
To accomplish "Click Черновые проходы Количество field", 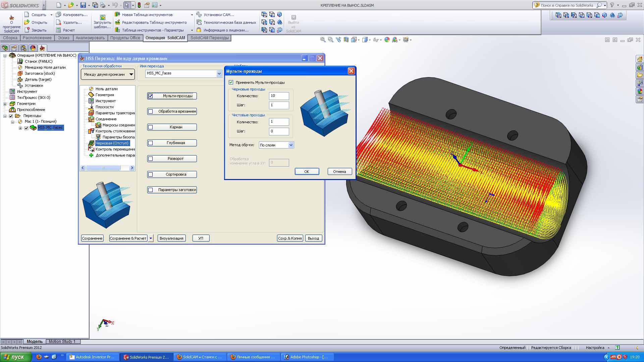I will [x=279, y=96].
